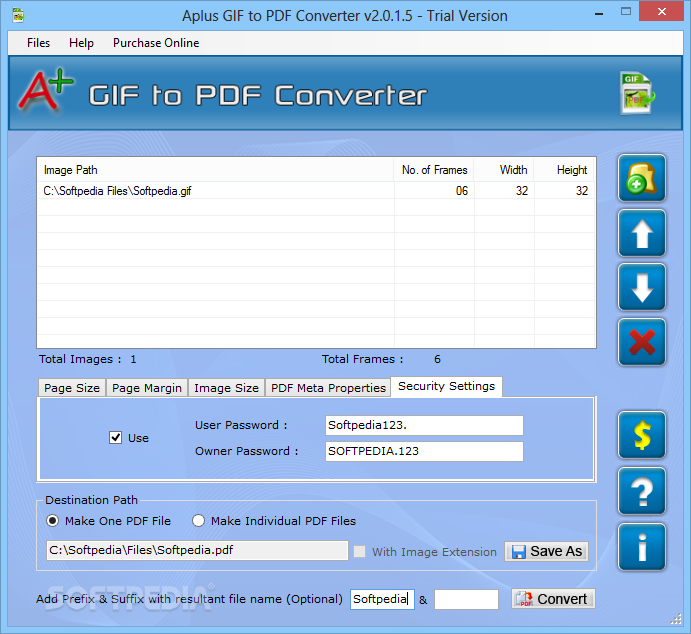Switch to PDF Meta Properties tab
This screenshot has width=691, height=634.
[328, 388]
